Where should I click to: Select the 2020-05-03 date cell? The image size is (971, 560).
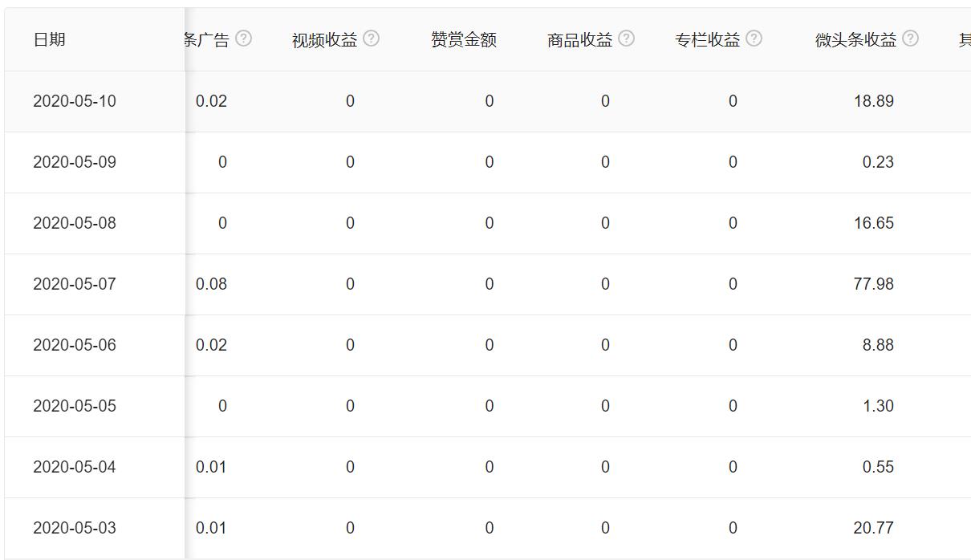75,528
